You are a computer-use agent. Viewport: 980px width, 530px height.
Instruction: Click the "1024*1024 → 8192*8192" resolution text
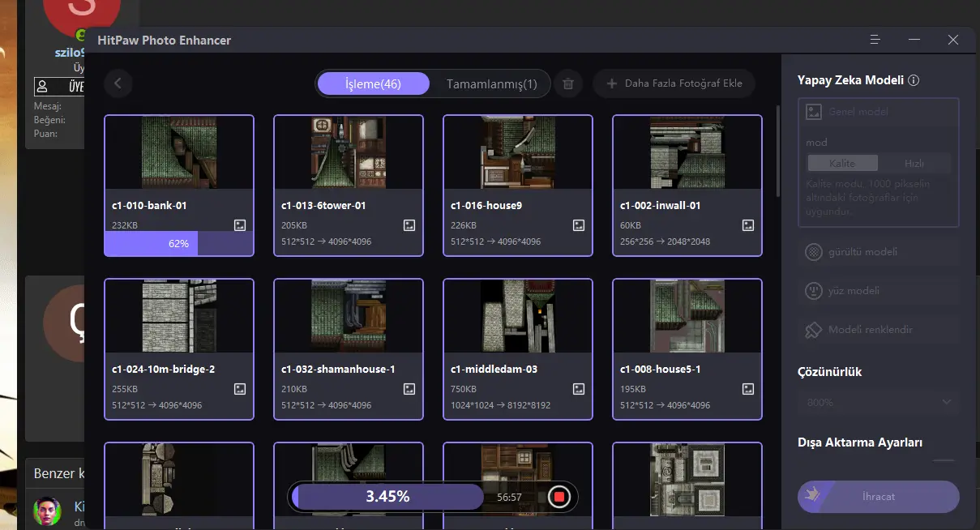click(x=500, y=405)
